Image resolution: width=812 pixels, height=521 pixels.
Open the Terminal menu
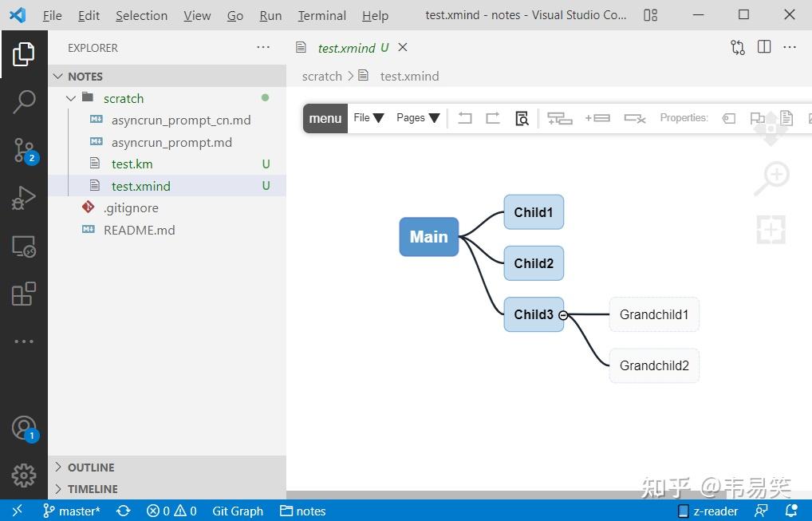(x=321, y=15)
